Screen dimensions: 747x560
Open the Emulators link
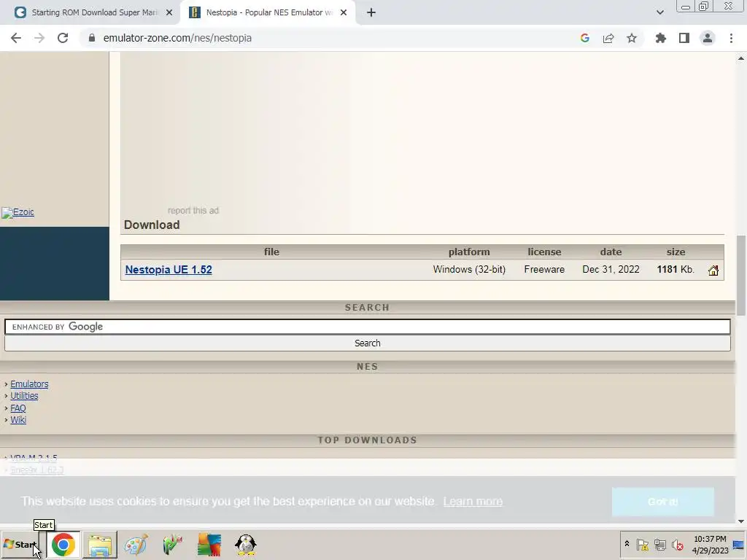(x=29, y=384)
